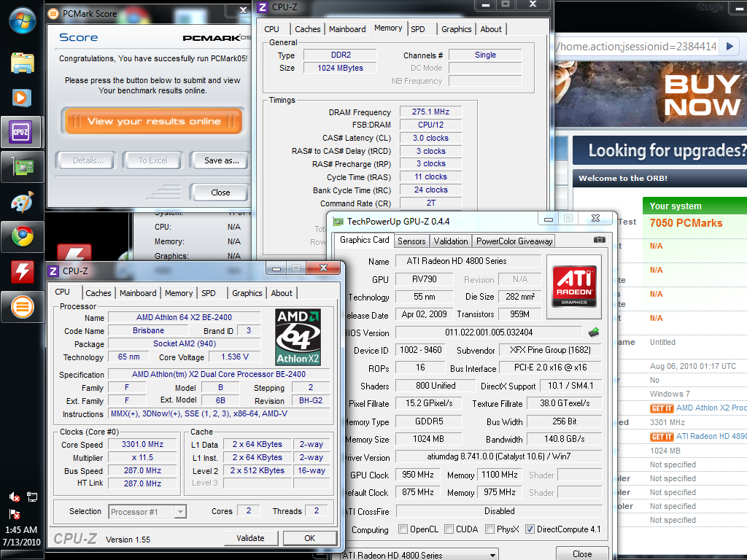The width and height of the screenshot is (747, 560).
Task: Open About tab in back CPU-Z window
Action: click(491, 29)
